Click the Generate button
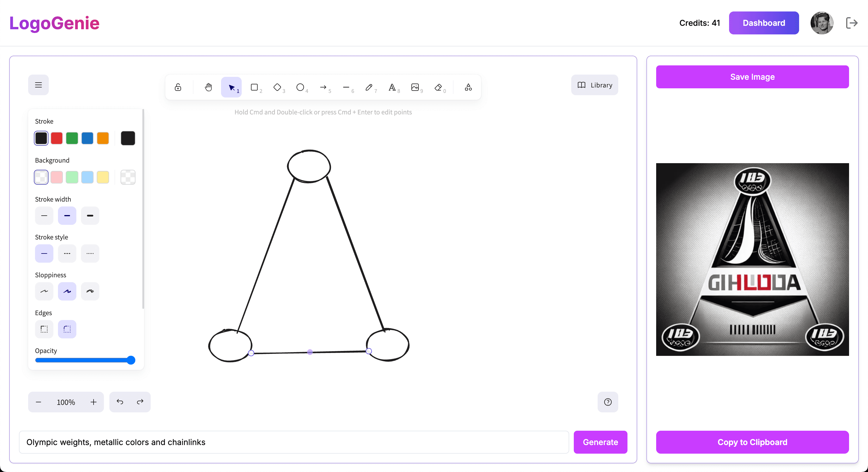This screenshot has height=472, width=868. [600, 442]
